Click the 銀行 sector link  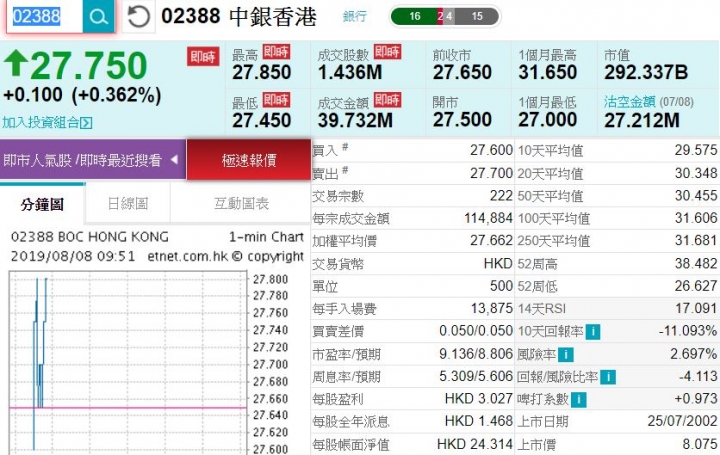point(354,17)
